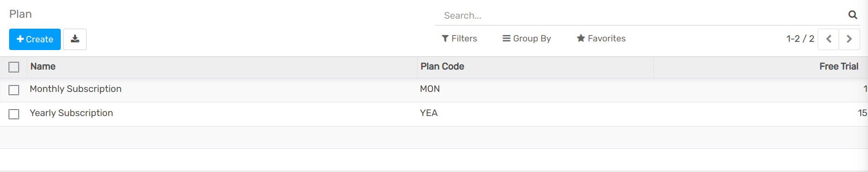Go to previous page arrow
Viewport: 868px width, 172px height.
[x=829, y=39]
